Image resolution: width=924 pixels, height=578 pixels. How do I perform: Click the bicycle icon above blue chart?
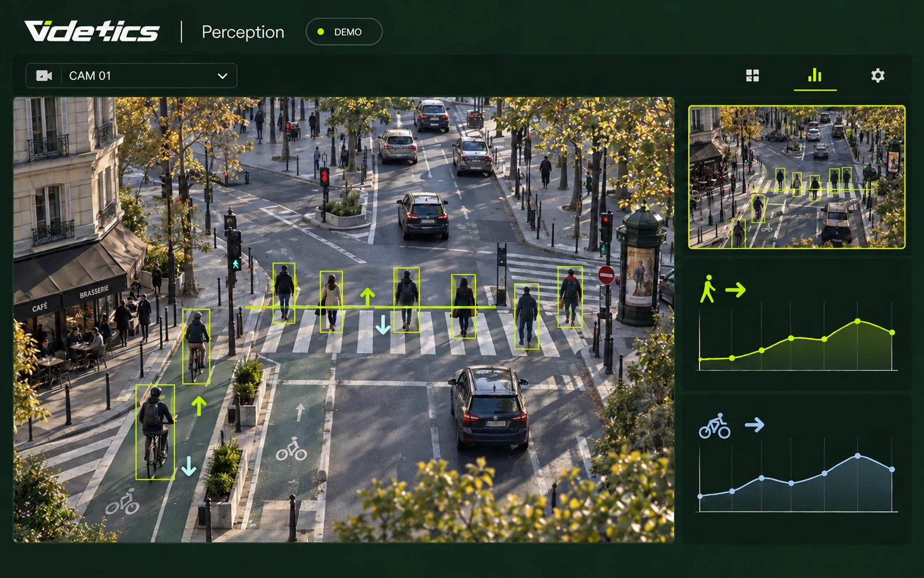click(x=715, y=426)
